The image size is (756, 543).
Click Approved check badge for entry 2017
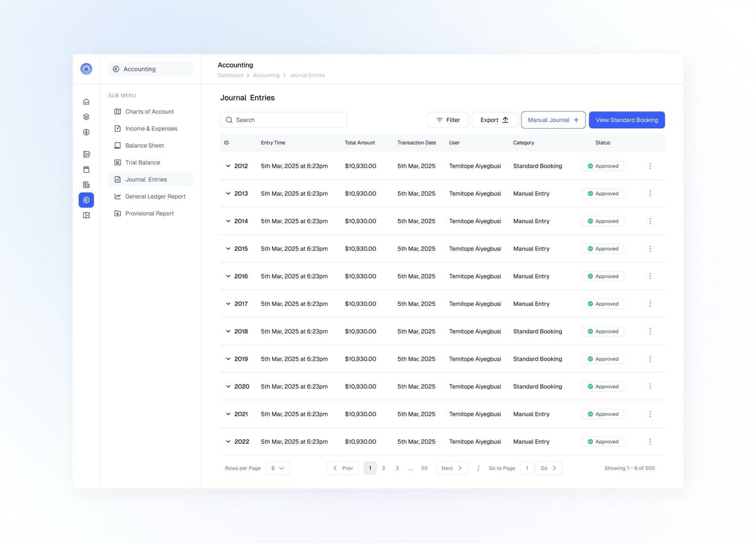coord(603,304)
